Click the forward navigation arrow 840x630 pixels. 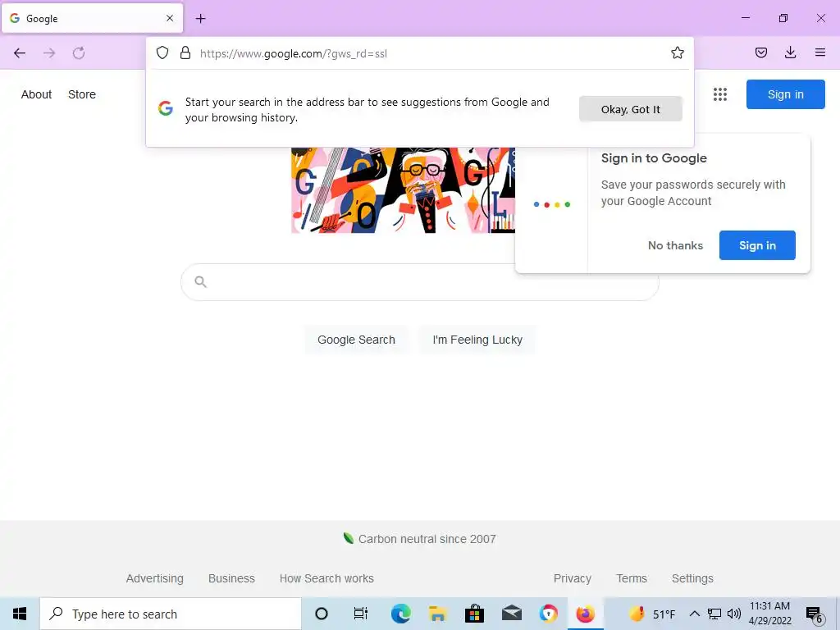point(49,52)
